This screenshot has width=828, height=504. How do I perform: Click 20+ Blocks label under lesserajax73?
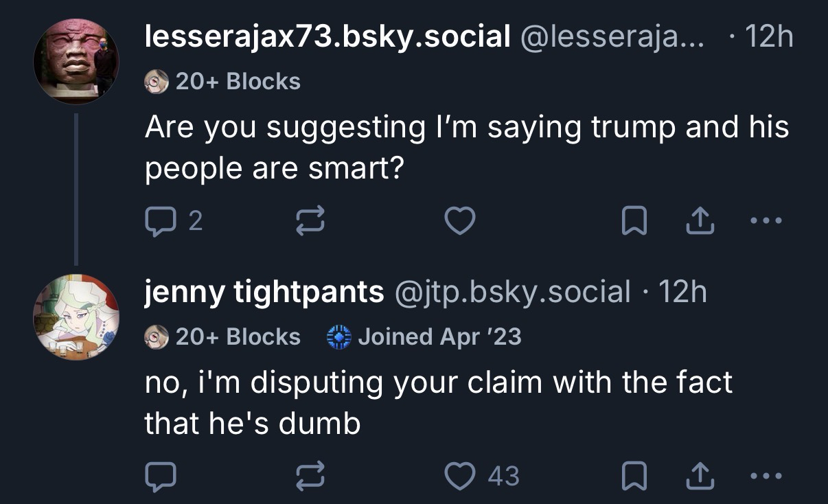click(x=237, y=82)
